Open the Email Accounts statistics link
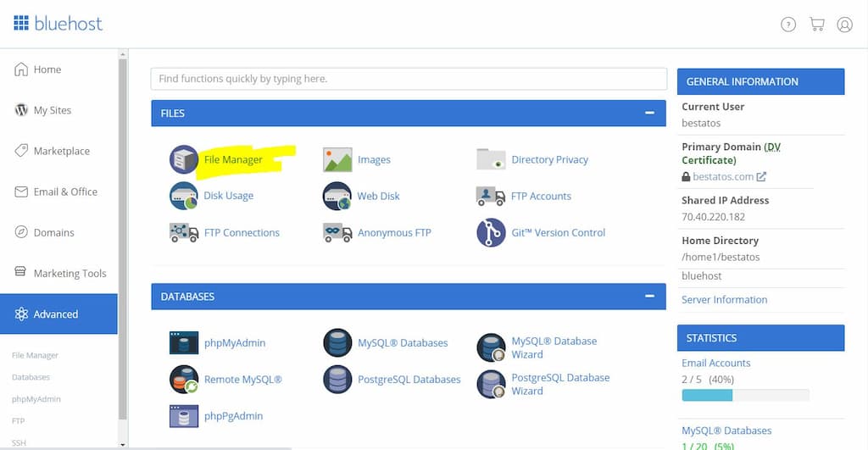 pos(715,363)
